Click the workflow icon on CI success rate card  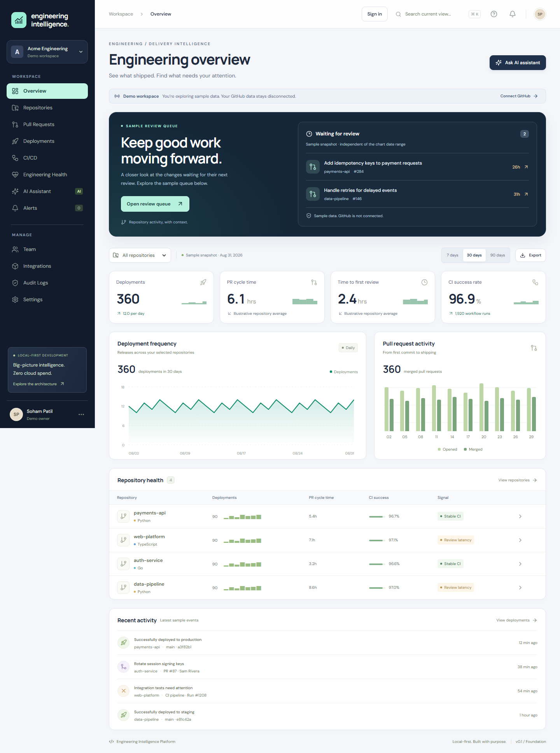pyautogui.click(x=535, y=282)
